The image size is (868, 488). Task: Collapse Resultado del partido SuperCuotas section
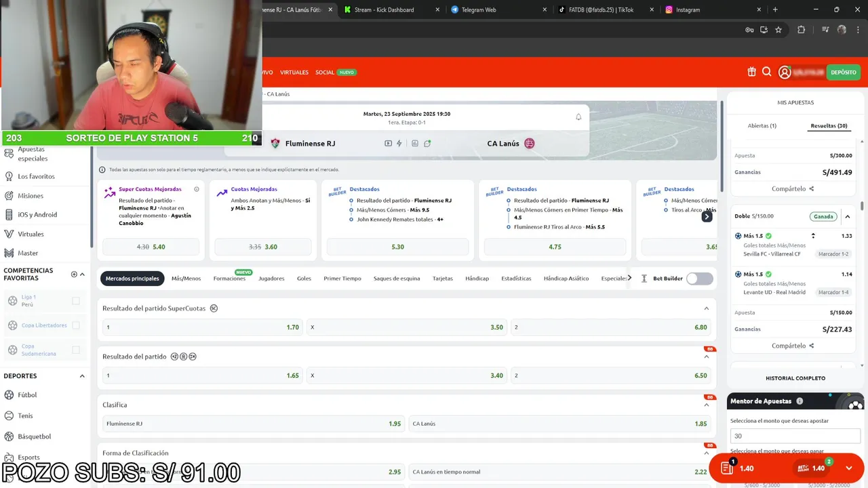[706, 308]
